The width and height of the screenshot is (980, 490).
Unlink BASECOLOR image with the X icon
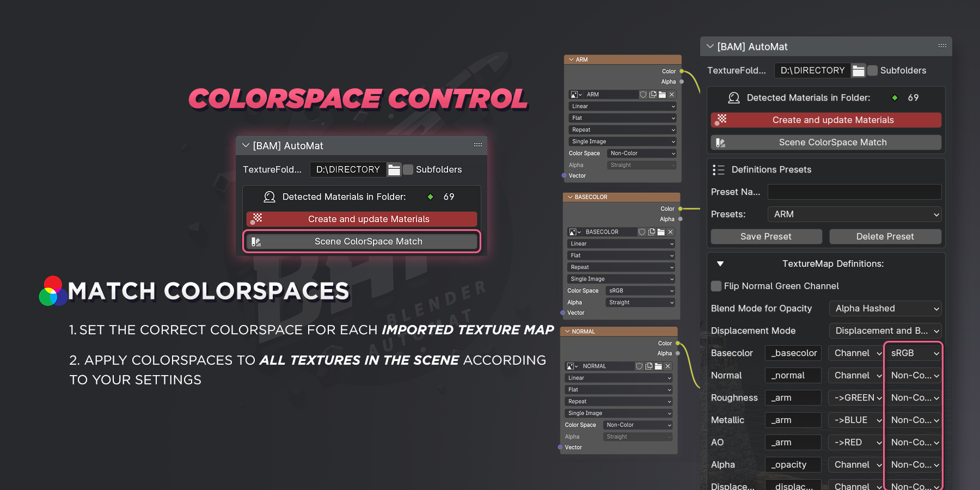(670, 232)
